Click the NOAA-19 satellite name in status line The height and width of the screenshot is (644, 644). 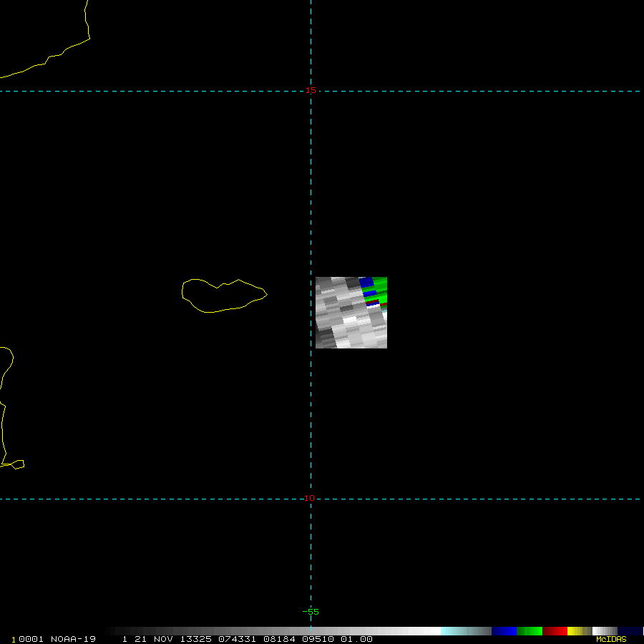pyautogui.click(x=73, y=639)
